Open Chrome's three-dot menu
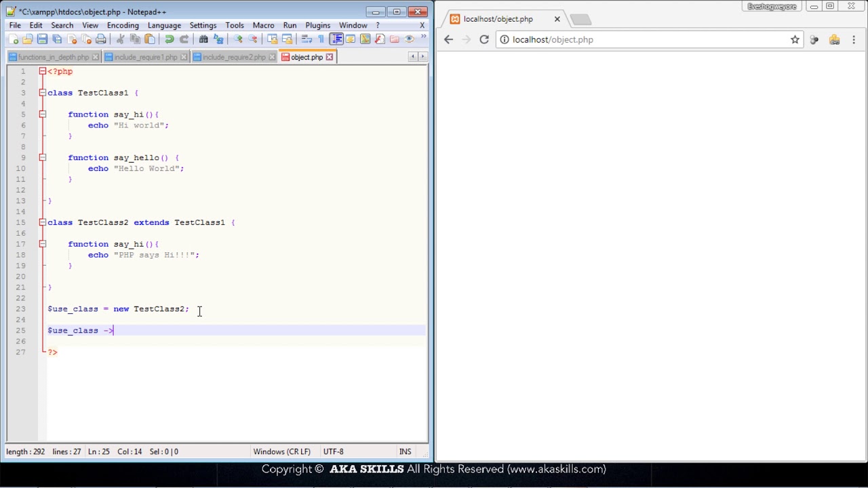The width and height of the screenshot is (868, 488). pyautogui.click(x=854, y=39)
